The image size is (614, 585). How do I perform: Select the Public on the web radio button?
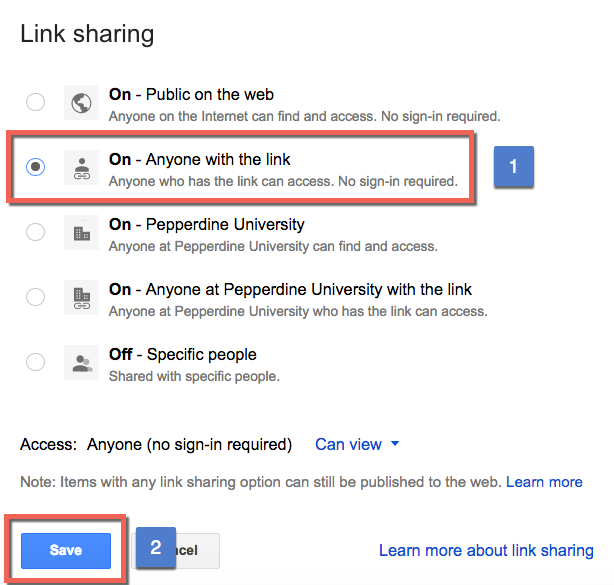(x=36, y=102)
